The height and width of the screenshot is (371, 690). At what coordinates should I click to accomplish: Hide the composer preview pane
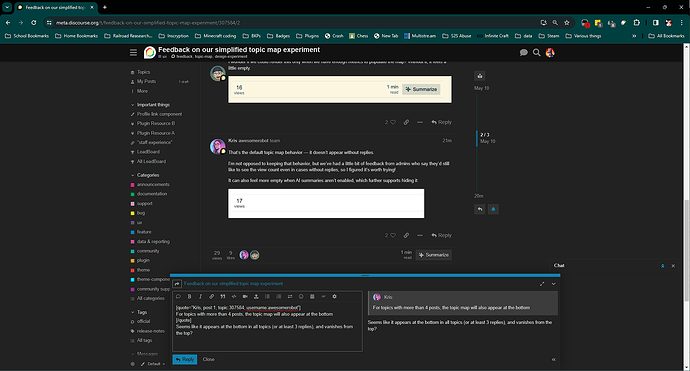(x=554, y=360)
